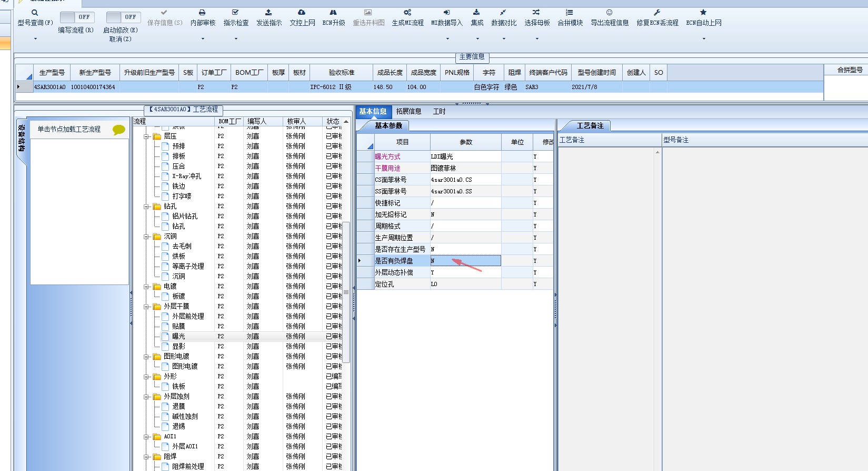Click the 干膜用途 row label
Image resolution: width=868 pixels, height=471 pixels.
pyautogui.click(x=402, y=168)
